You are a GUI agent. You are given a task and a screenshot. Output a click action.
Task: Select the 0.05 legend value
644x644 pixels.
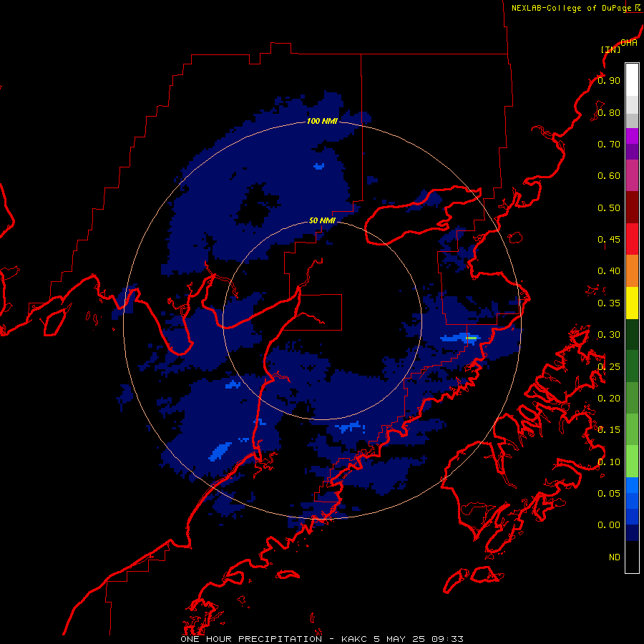[x=609, y=494]
